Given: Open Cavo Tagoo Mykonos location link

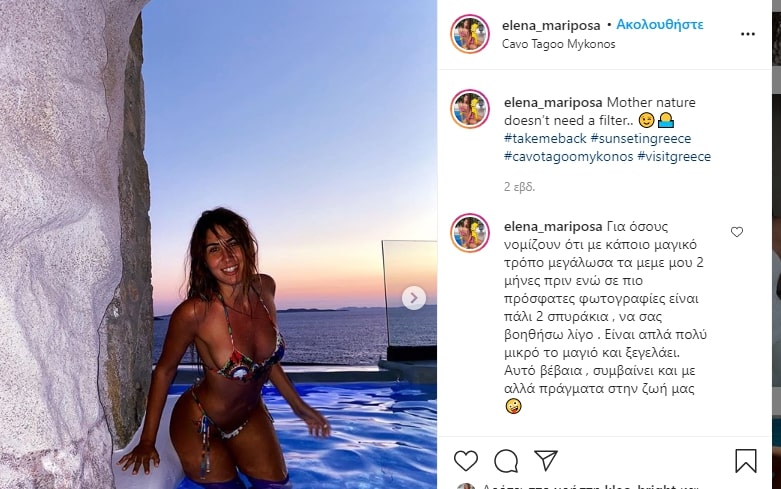Looking at the screenshot, I should pyautogui.click(x=558, y=44).
